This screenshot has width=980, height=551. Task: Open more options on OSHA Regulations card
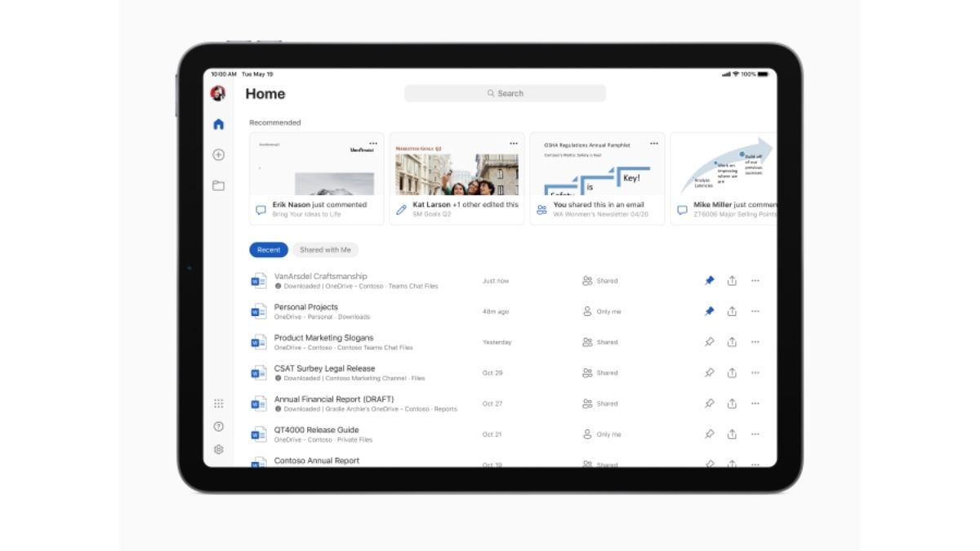pos(654,143)
